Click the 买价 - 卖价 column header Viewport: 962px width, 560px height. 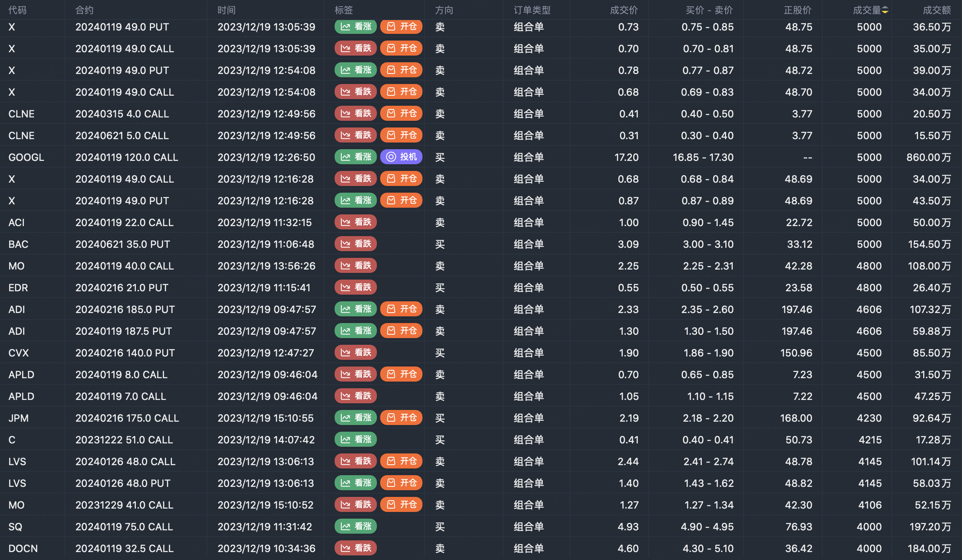click(709, 10)
